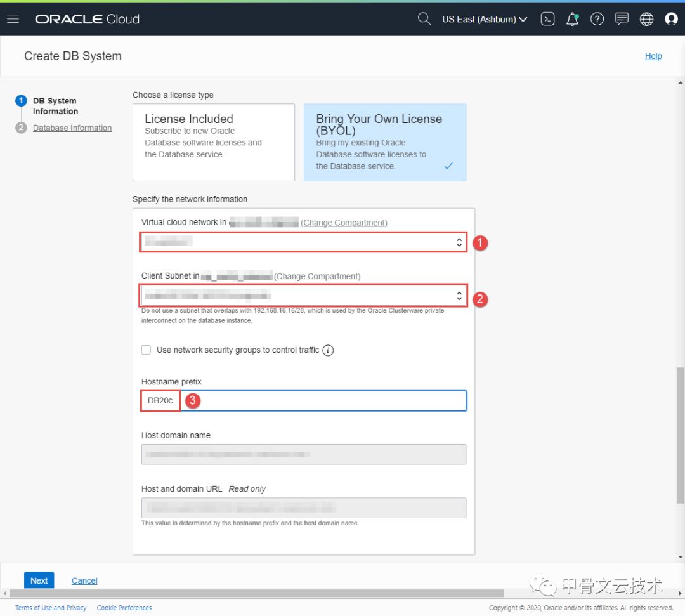
Task: Click the Host domain name field
Action: pos(304,454)
